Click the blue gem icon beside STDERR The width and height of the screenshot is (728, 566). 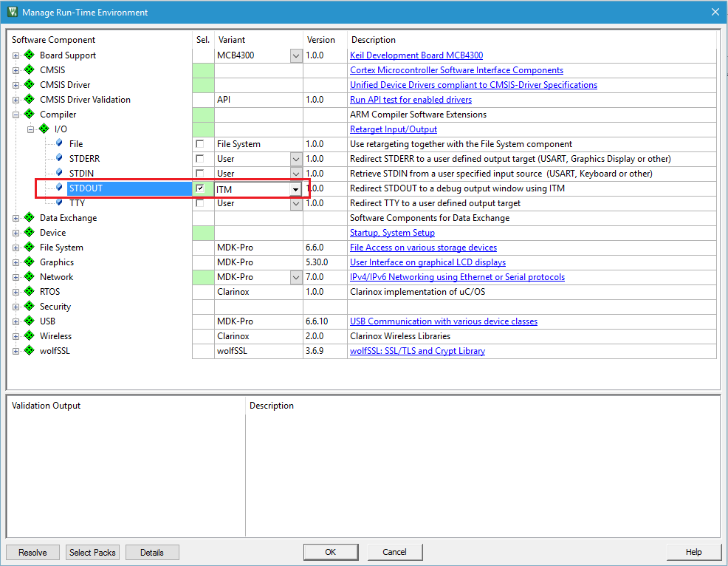click(59, 159)
